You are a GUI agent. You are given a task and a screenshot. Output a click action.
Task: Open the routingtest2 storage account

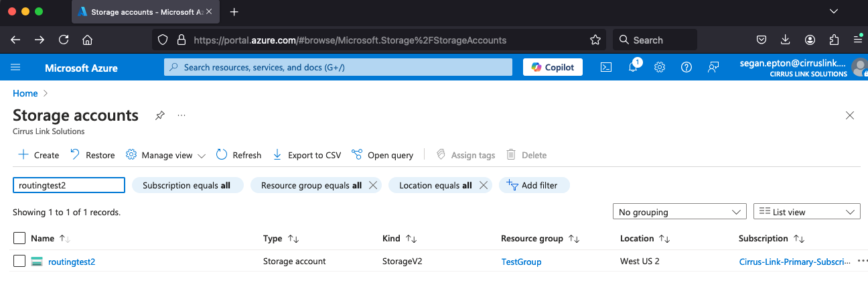pyautogui.click(x=72, y=262)
